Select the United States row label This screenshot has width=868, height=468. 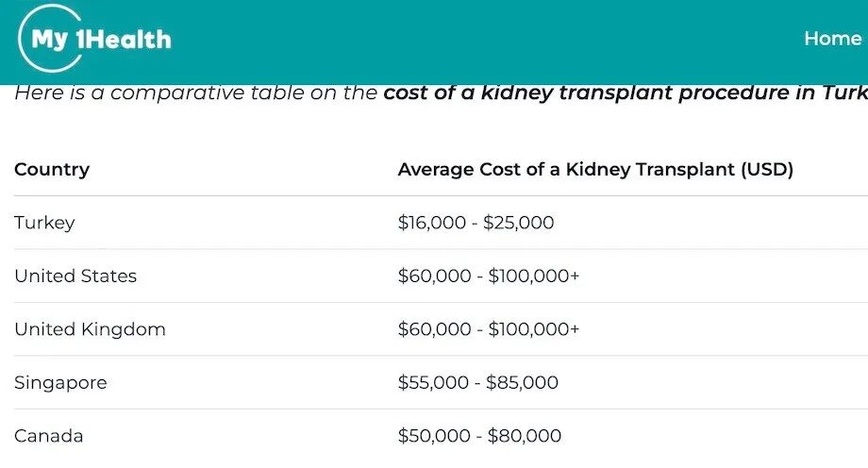coord(75,276)
